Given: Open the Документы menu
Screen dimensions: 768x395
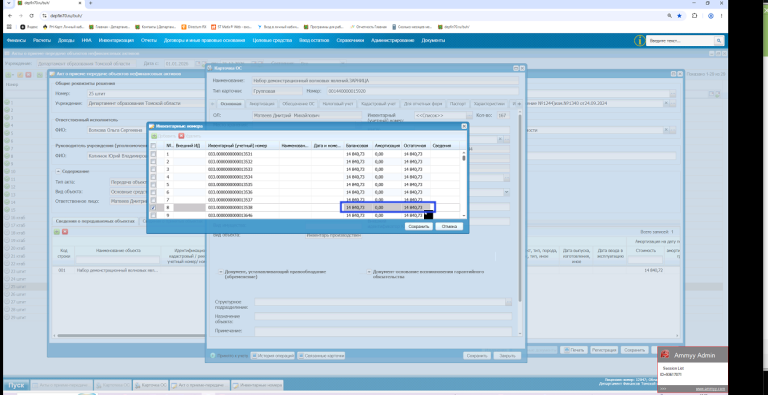Looking at the screenshot, I should [433, 40].
